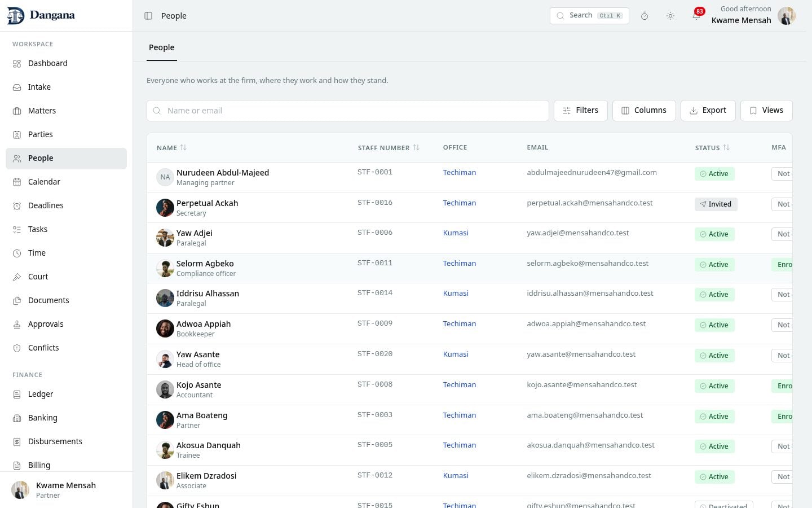Screen dimensions: 812x508
Task: Open Techiman office link for Nurudeen Abdul-Majeed
Action: (459, 173)
